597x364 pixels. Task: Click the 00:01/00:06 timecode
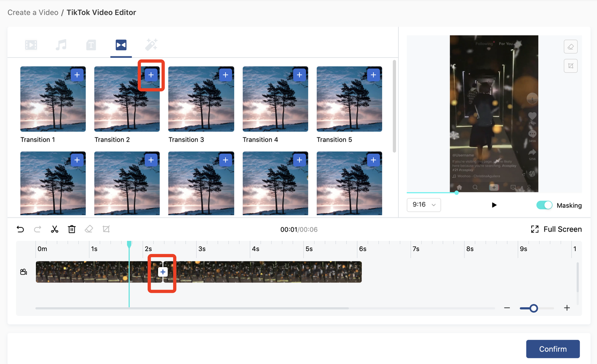[x=299, y=229]
